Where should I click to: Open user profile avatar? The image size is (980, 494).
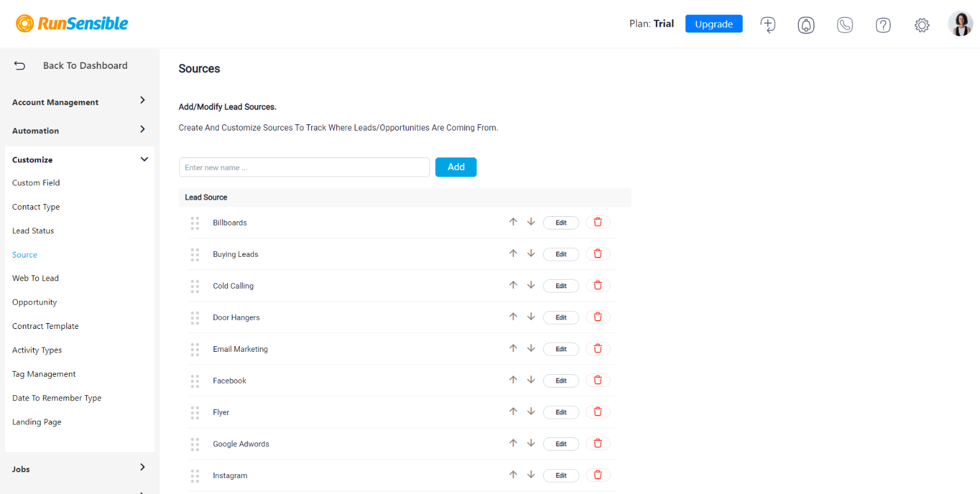tap(960, 24)
